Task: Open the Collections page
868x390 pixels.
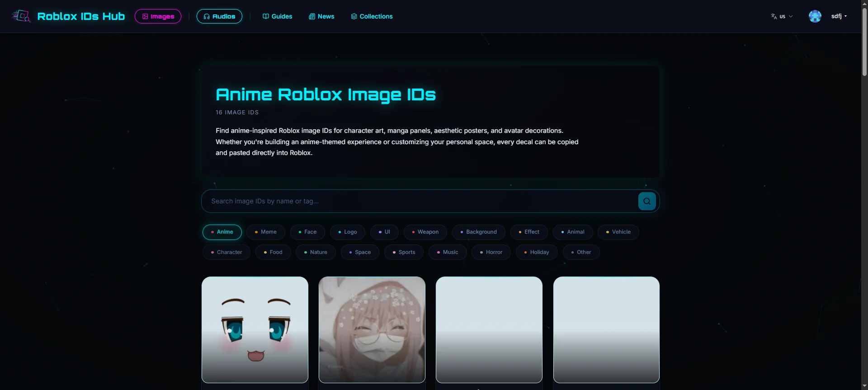Action: tap(372, 16)
